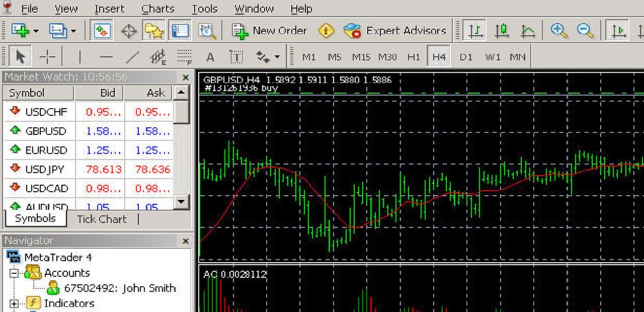The height and width of the screenshot is (312, 644).
Task: Select the Fibonacci Retracement tool
Action: (x=185, y=57)
